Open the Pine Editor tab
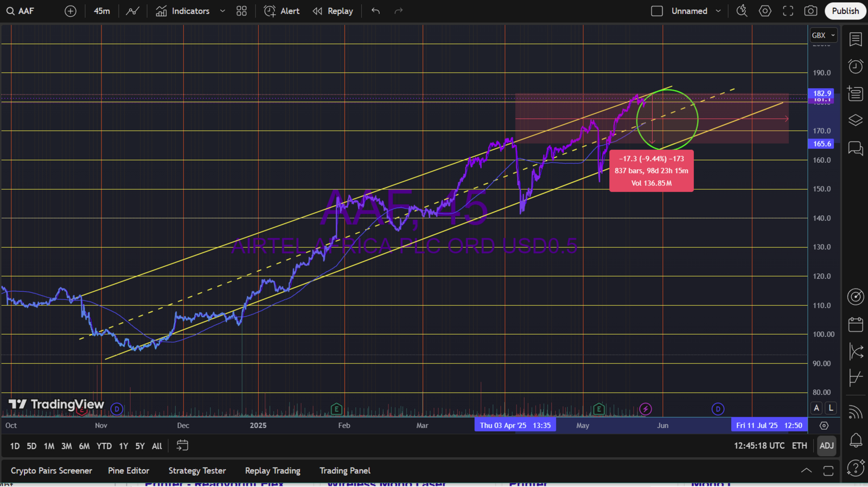The image size is (868, 487). tap(129, 471)
